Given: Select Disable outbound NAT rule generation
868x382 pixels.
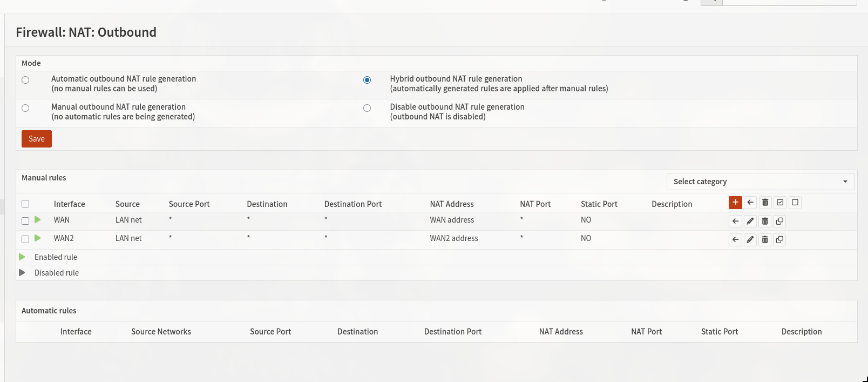Looking at the screenshot, I should tap(367, 108).
